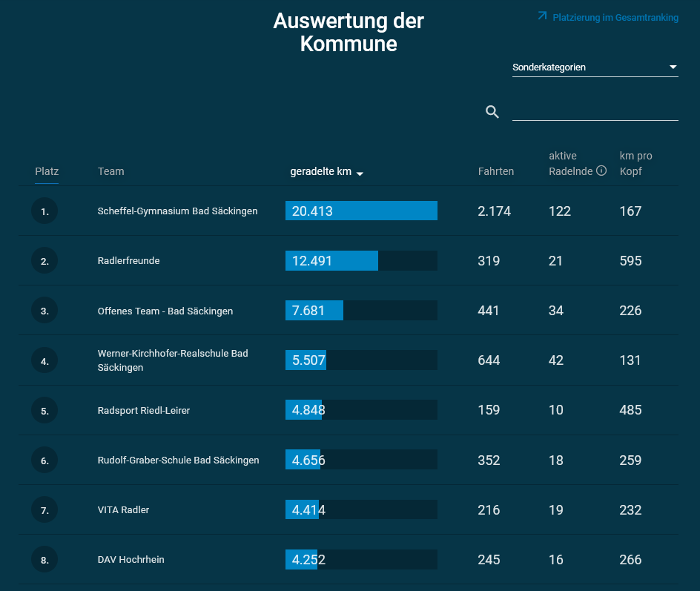Screen dimensions: 700x591
Task: Focus the team search input field
Action: pos(595,111)
